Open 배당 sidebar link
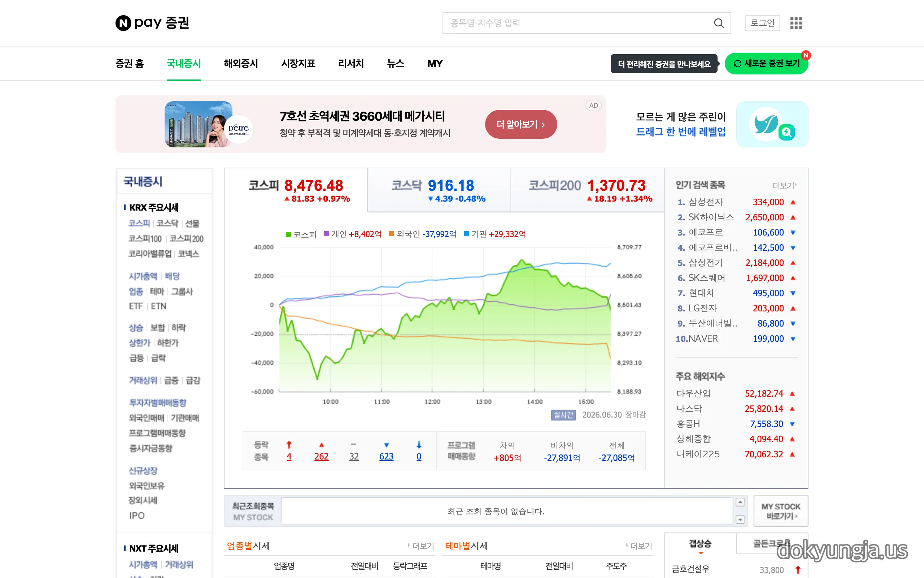The image size is (924, 578). coord(172,276)
